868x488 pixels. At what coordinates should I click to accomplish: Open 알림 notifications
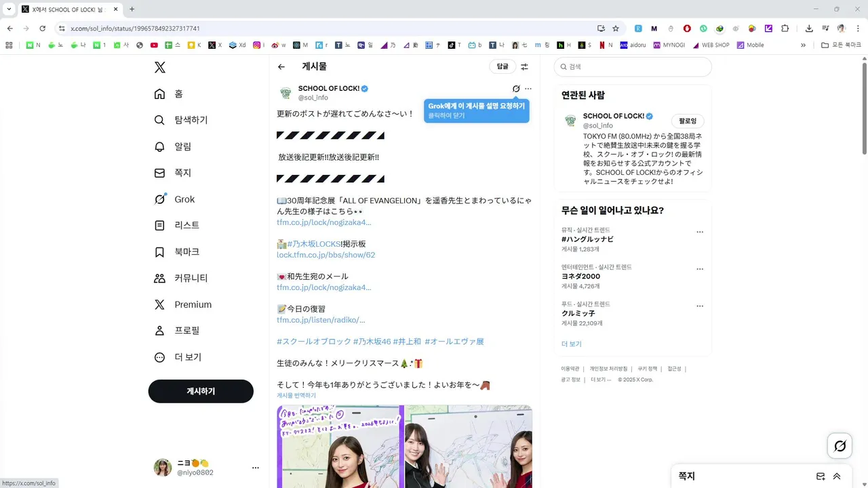click(173, 146)
